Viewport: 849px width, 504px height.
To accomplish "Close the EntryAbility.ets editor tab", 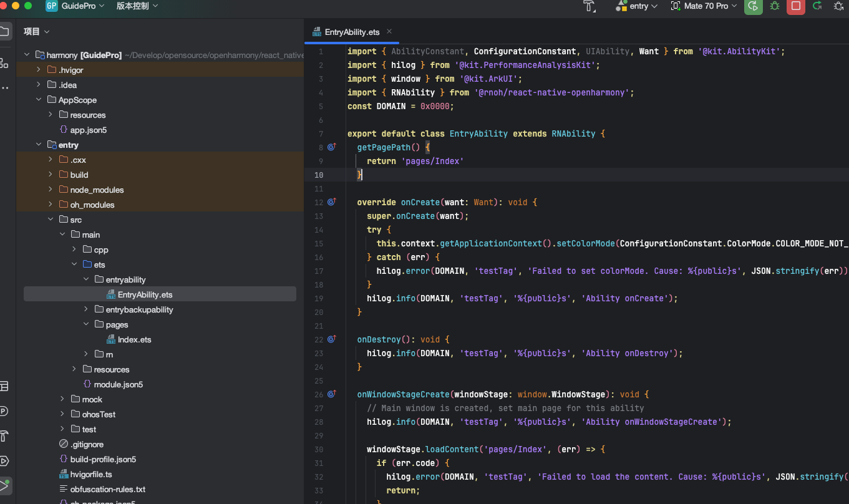I will pos(390,32).
